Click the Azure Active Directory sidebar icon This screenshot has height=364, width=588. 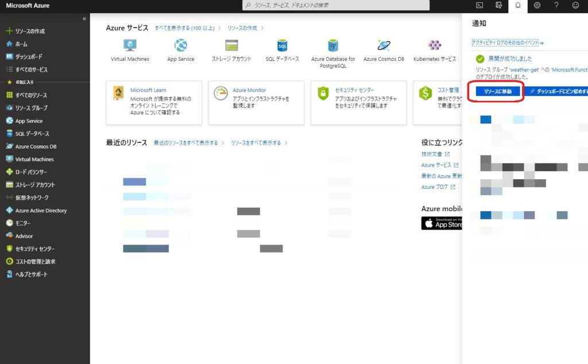9,210
